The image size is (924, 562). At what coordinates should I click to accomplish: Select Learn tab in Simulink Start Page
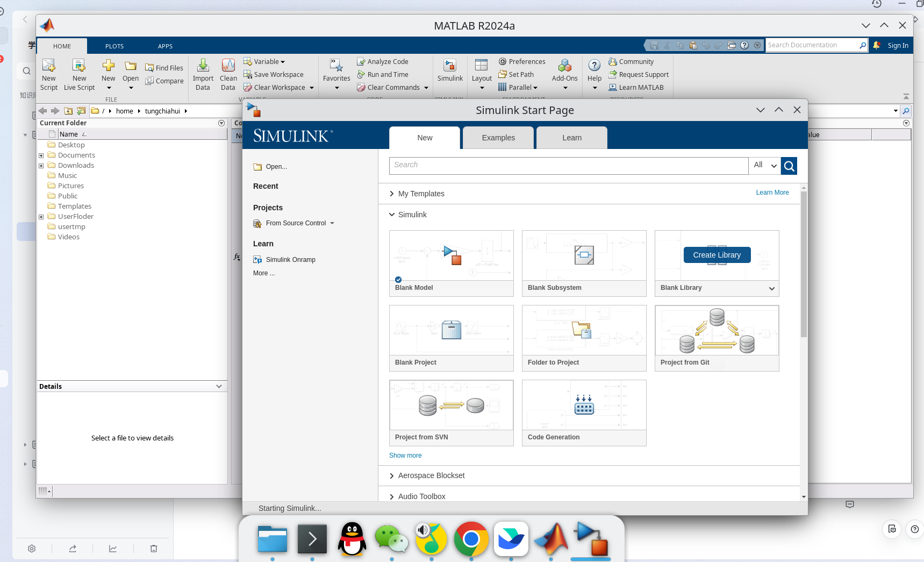point(572,138)
